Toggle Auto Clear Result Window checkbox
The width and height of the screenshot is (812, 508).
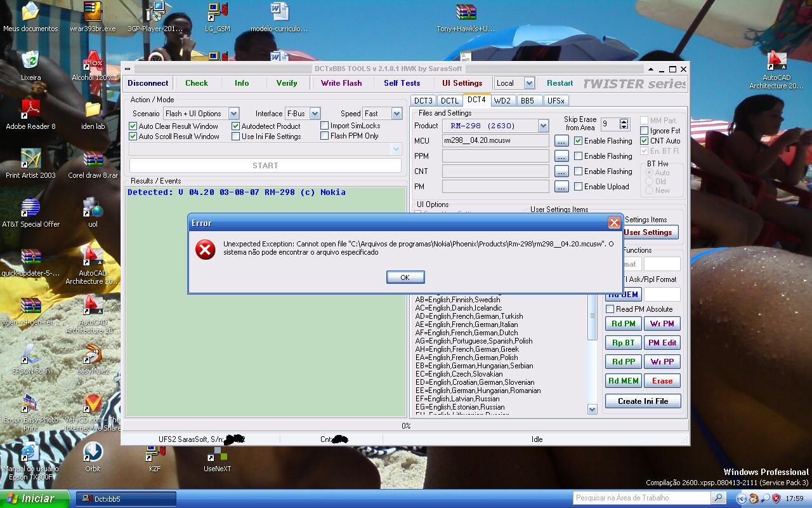tap(133, 126)
